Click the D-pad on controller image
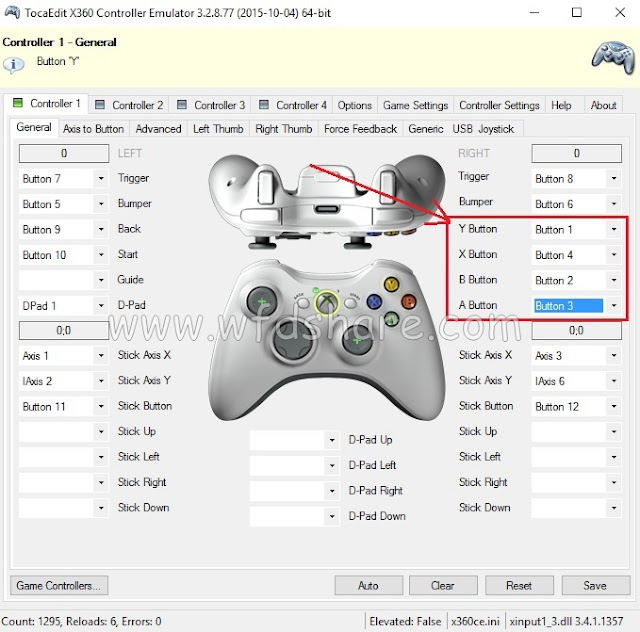 click(x=293, y=342)
